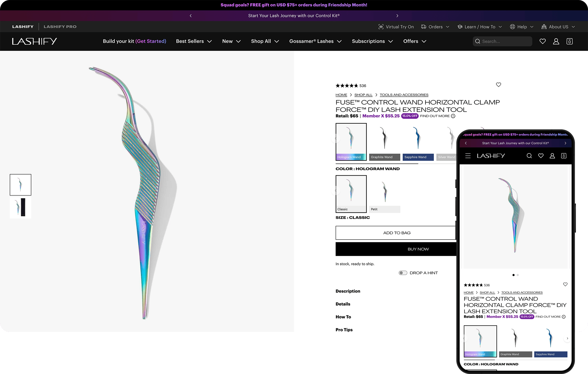
Task: Click the Find Out More info icon on desktop
Action: click(453, 116)
